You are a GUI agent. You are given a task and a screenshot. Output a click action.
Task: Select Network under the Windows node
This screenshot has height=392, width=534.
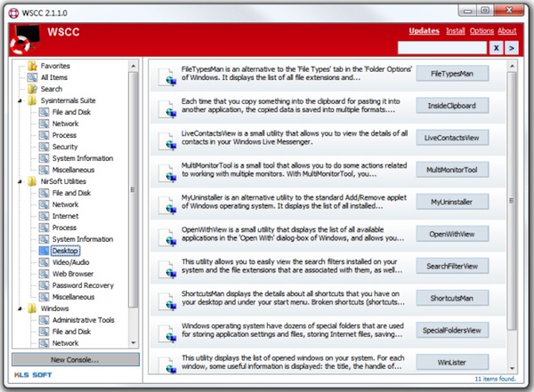click(65, 343)
